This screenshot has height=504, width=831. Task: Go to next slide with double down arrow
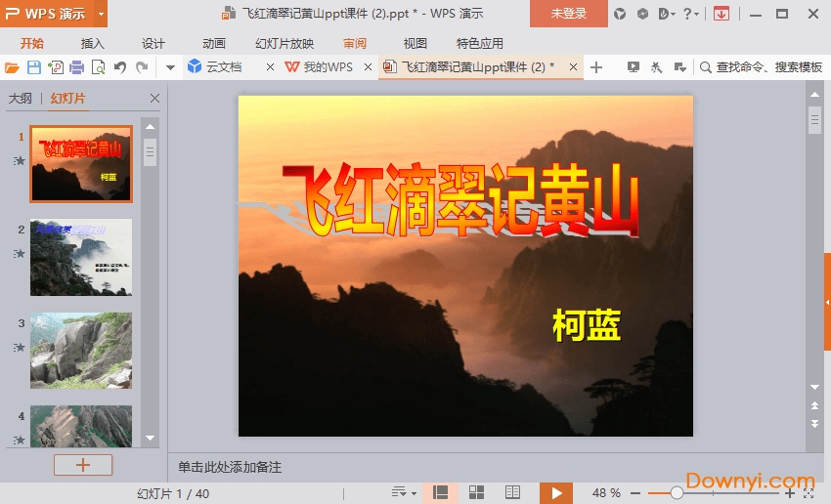[x=814, y=424]
